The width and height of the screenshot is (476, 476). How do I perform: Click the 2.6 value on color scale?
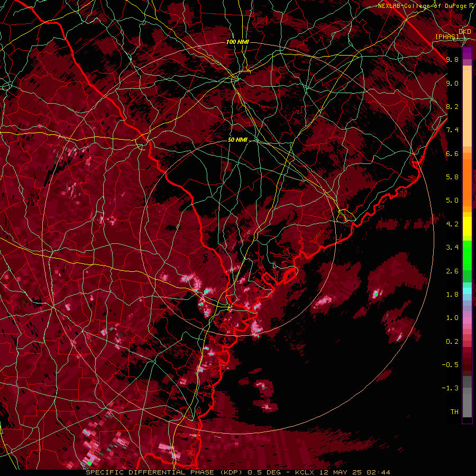tap(452, 271)
